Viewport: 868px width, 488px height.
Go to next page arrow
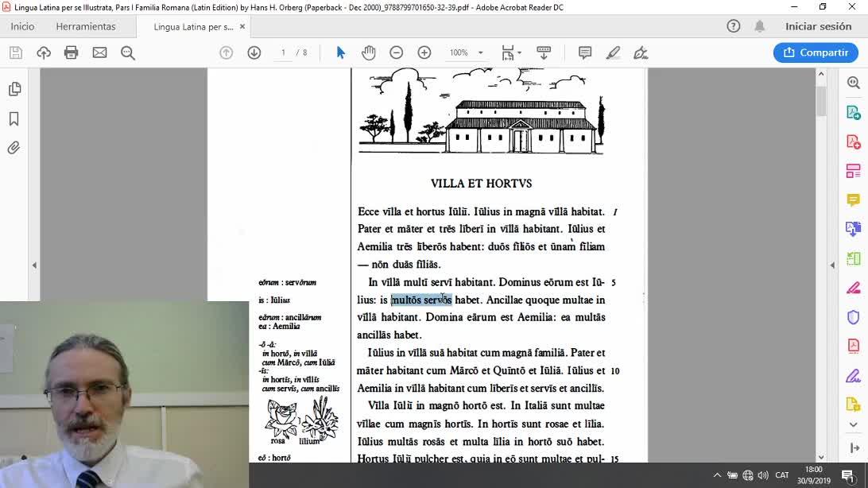tap(254, 52)
